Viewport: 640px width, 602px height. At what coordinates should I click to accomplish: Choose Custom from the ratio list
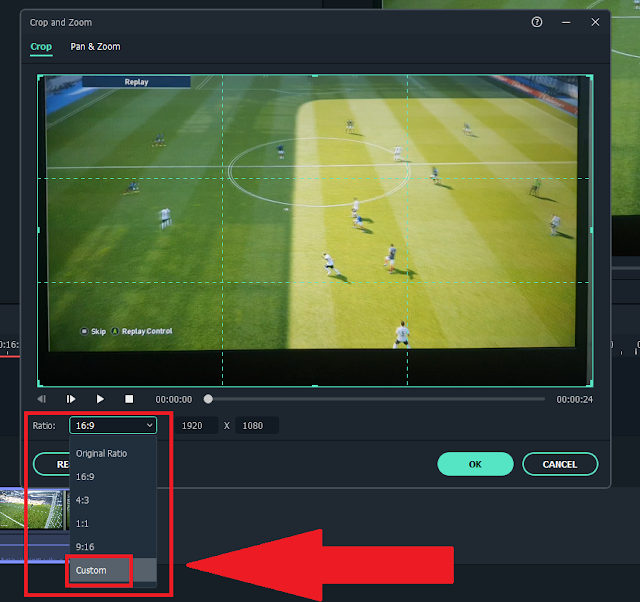coord(113,570)
